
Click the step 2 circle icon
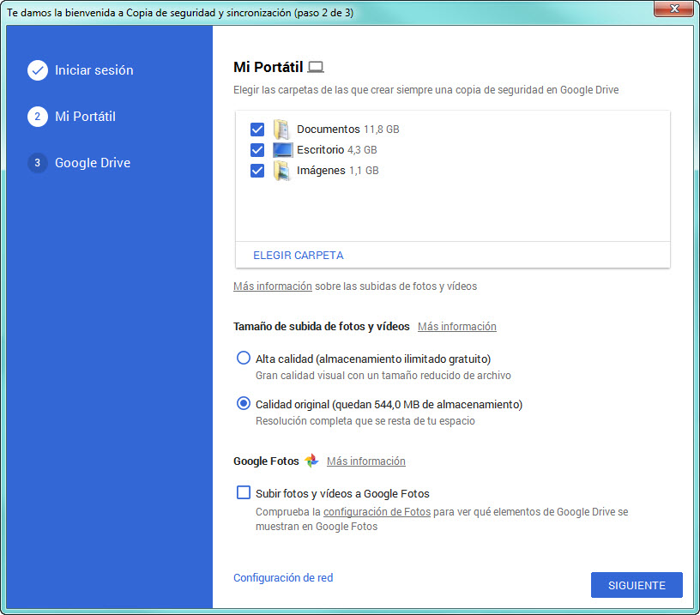coord(38,117)
